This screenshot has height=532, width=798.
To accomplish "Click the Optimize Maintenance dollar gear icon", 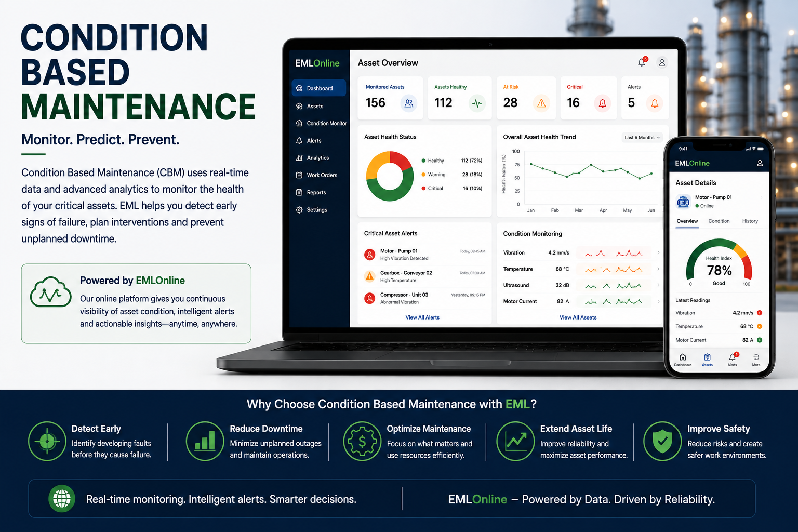I will [x=362, y=441].
